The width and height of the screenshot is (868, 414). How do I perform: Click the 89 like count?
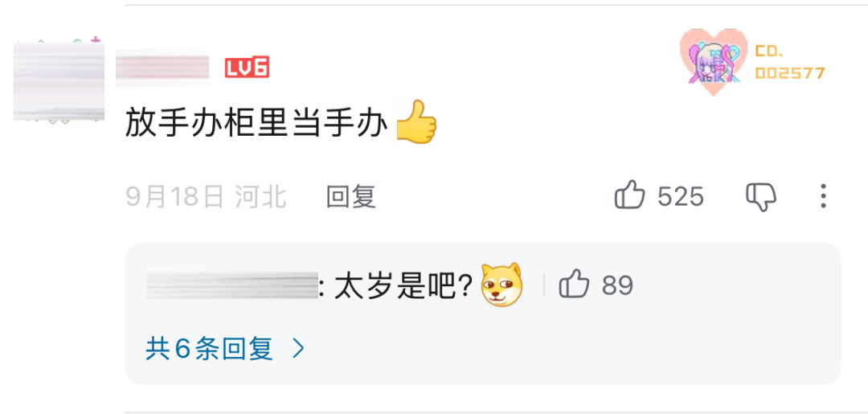click(617, 285)
